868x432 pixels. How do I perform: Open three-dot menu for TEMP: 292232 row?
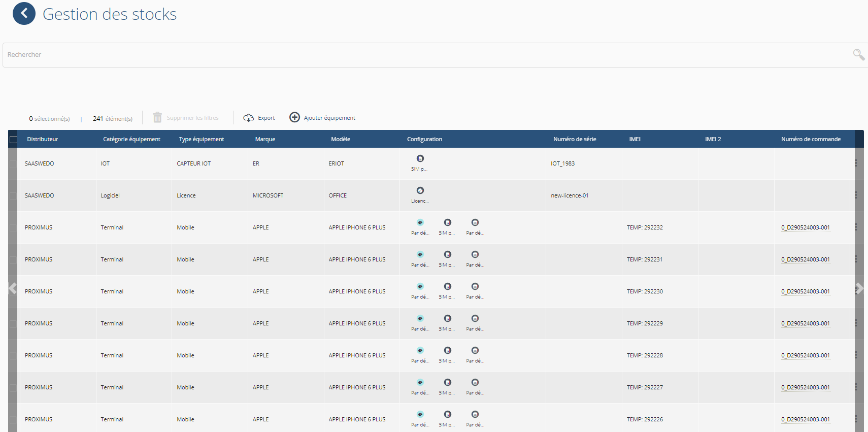(856, 227)
